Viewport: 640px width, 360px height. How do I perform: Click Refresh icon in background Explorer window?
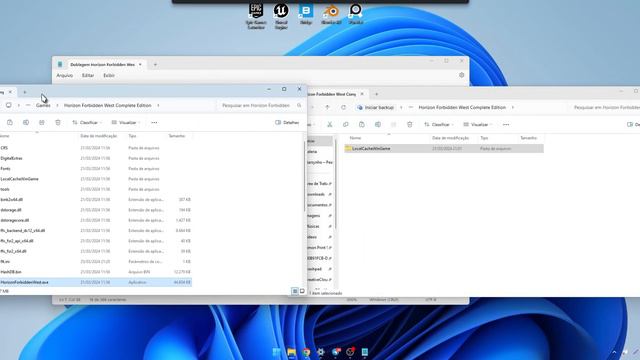point(343,107)
